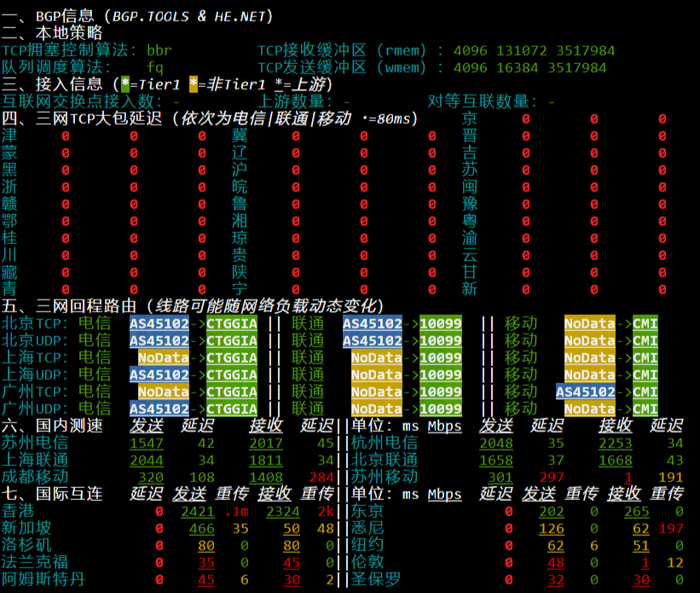Click the 京 province label
The image size is (700, 593).
pyautogui.click(x=469, y=119)
